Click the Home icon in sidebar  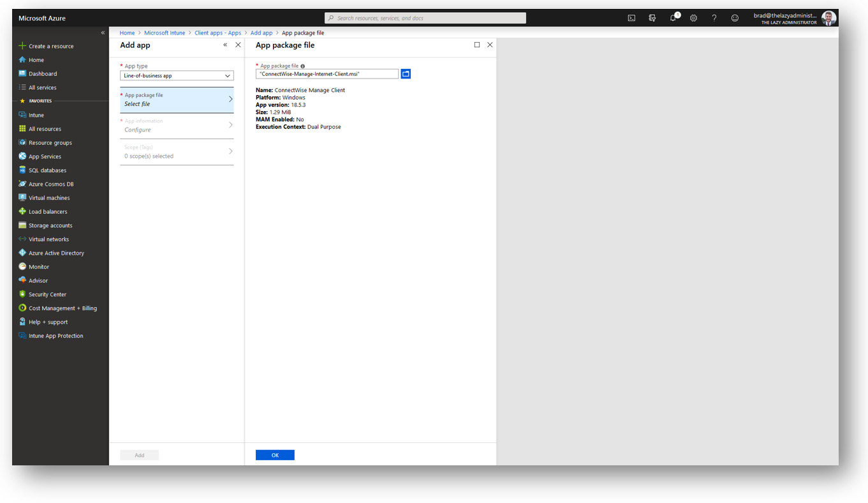[22, 59]
